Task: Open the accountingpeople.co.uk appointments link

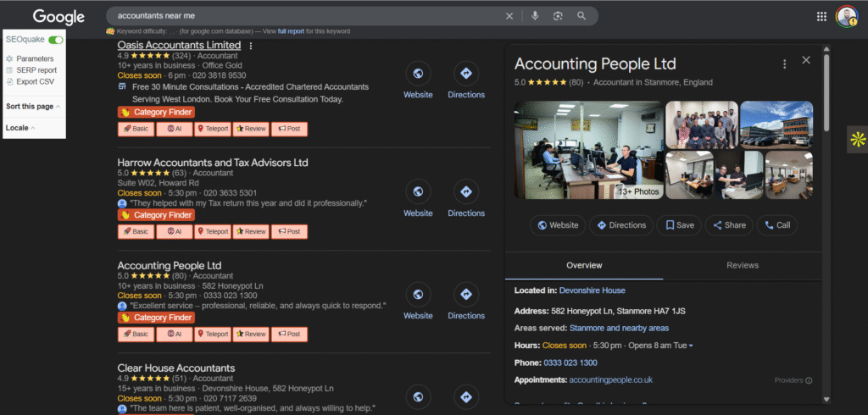Action: click(610, 380)
